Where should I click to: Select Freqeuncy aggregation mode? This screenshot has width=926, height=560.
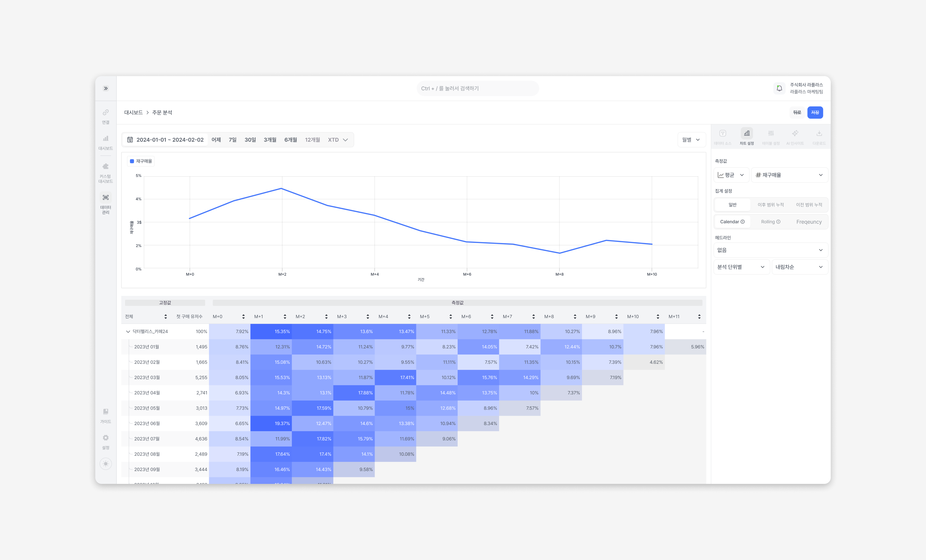tap(809, 222)
